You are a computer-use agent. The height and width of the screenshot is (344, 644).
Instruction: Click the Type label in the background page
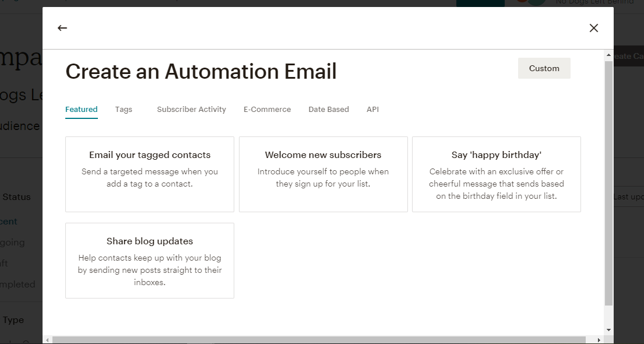[13, 320]
